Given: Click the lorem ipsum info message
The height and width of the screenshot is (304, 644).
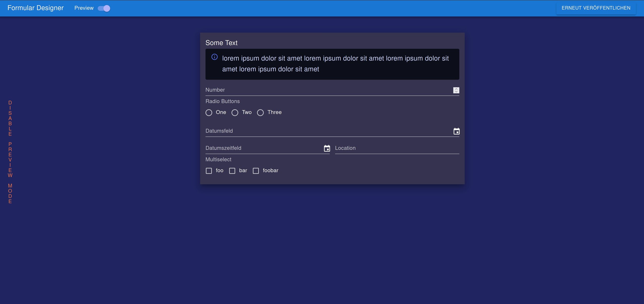Looking at the screenshot, I should (x=335, y=64).
